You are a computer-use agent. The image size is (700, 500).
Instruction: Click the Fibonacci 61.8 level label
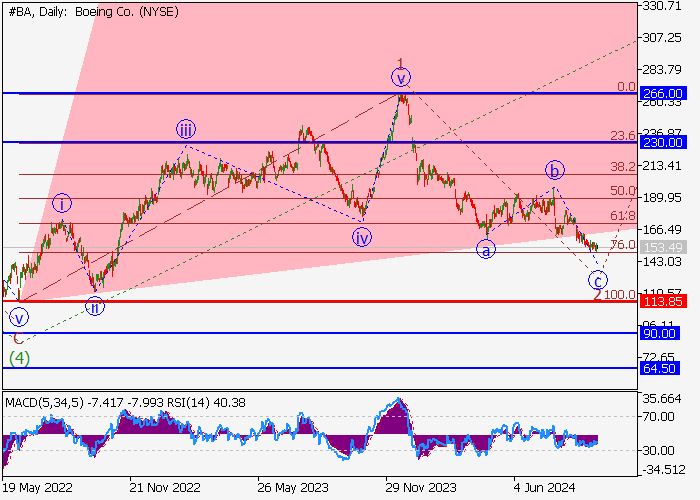point(623,216)
